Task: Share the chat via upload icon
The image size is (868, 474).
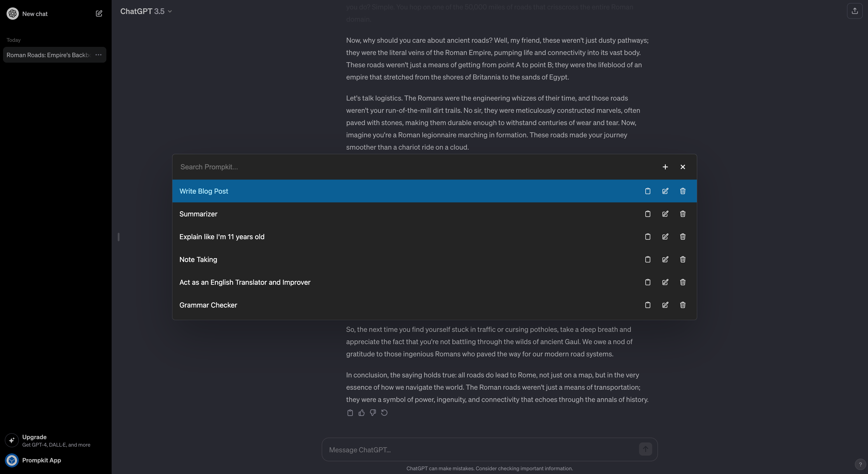Action: 854,11
